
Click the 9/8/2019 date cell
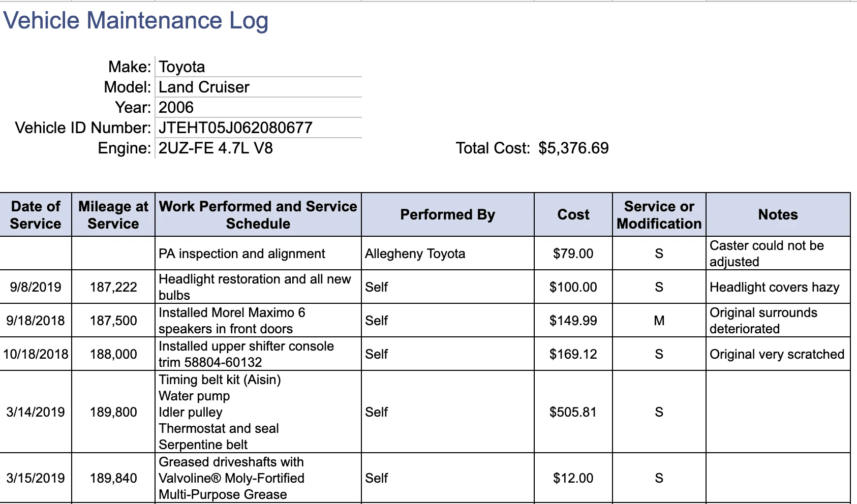pyautogui.click(x=36, y=287)
